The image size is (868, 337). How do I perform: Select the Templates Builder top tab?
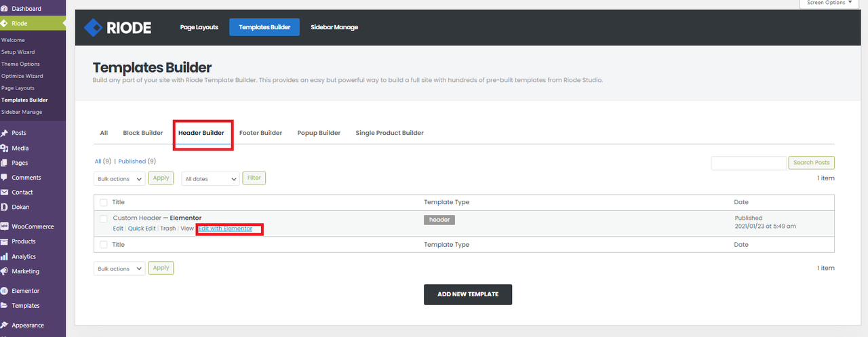(264, 27)
